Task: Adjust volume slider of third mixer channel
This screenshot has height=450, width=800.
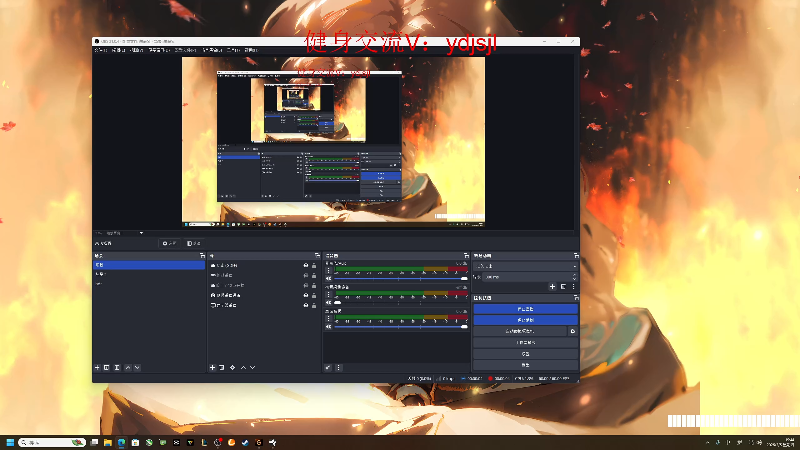Action: [402, 327]
